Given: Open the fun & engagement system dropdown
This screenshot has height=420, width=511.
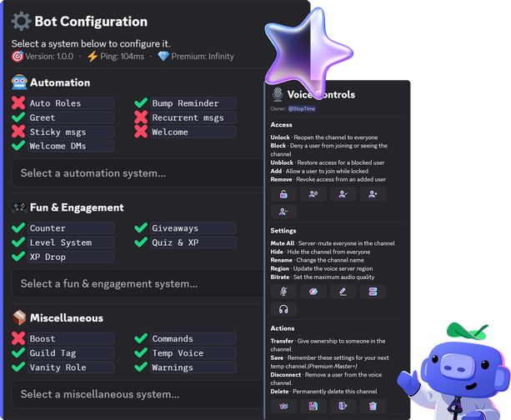Looking at the screenshot, I should [x=138, y=283].
